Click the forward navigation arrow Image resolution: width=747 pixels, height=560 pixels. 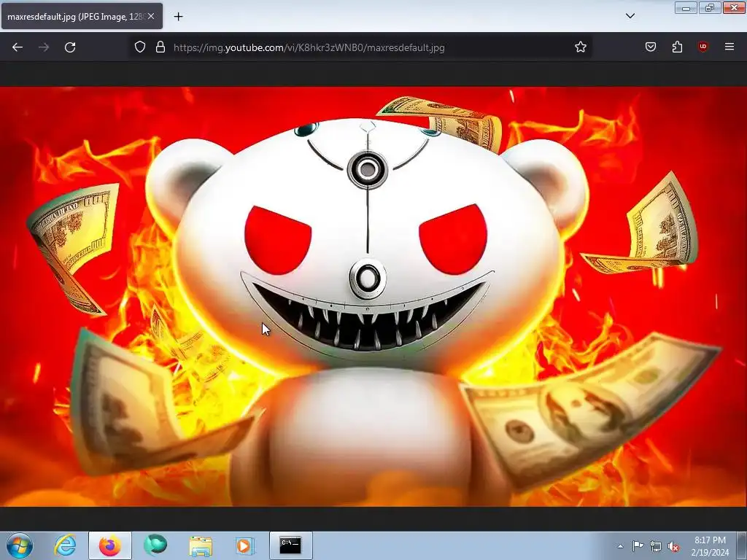(44, 47)
